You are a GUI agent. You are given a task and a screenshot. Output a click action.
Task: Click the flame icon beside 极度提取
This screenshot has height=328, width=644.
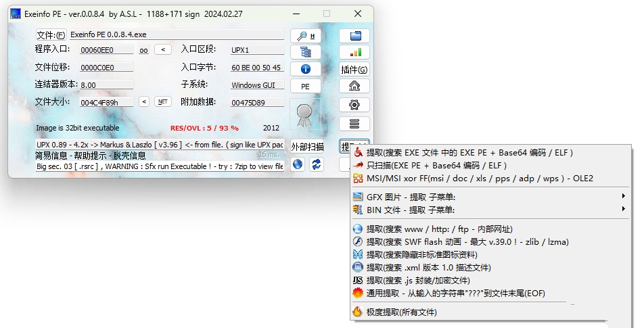358,312
